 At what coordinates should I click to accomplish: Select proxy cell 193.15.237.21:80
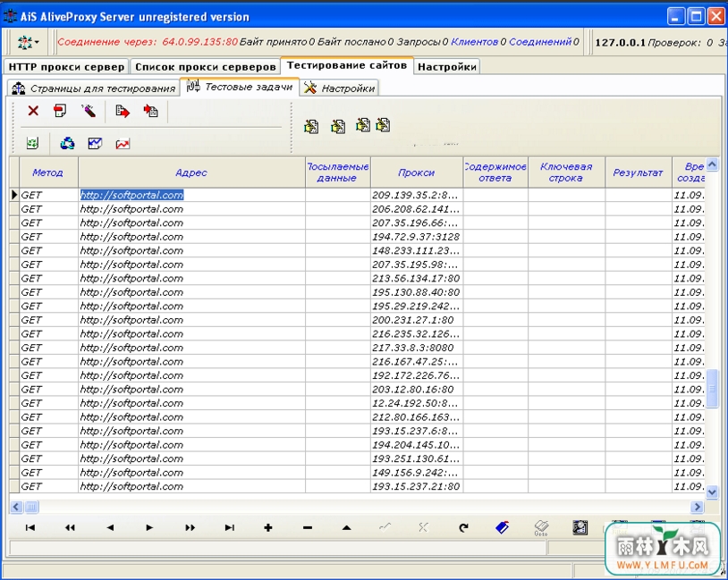pos(417,486)
